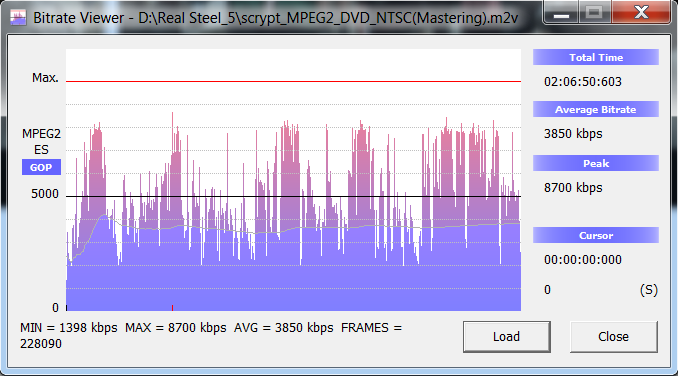
Task: Toggle the GOP mode button
Action: (x=41, y=167)
